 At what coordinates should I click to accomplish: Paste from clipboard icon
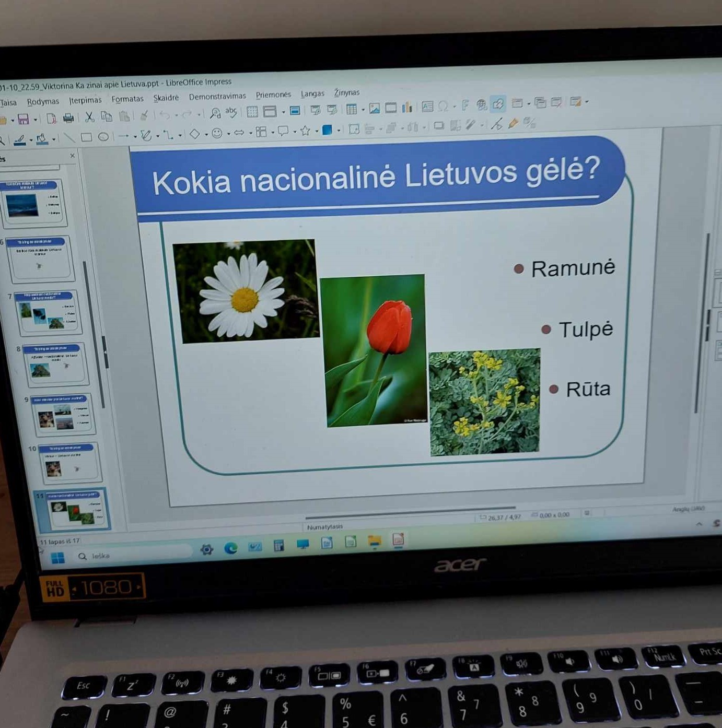point(124,116)
